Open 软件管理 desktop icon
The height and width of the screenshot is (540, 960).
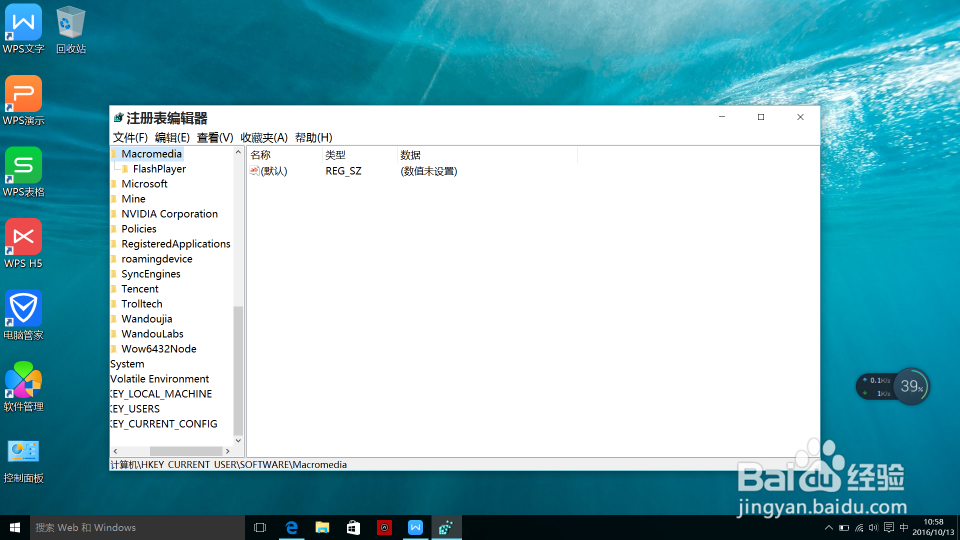coord(23,387)
